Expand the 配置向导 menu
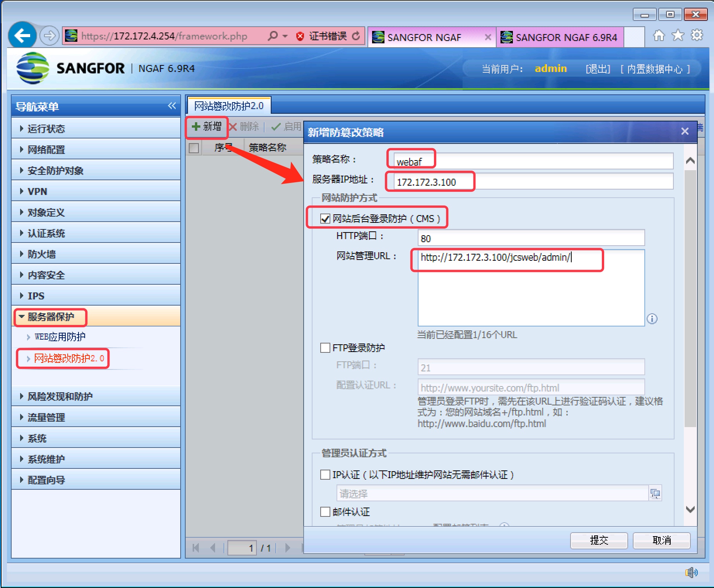714x588 pixels. point(96,480)
